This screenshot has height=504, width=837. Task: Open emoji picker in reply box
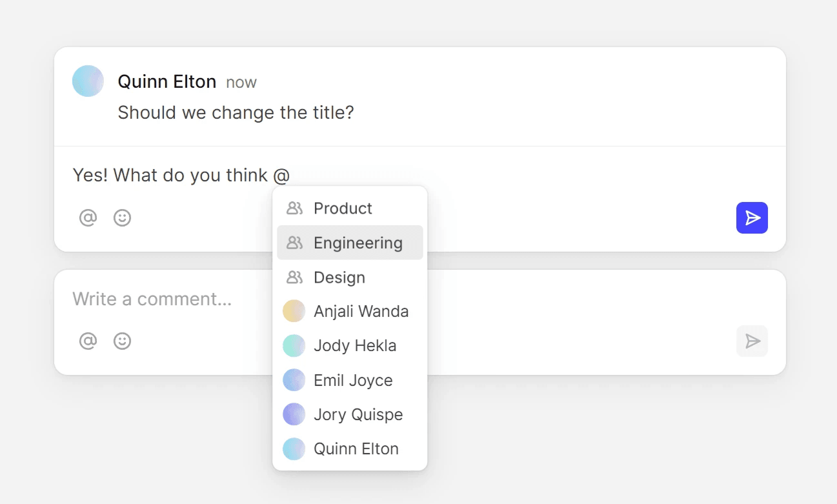123,218
